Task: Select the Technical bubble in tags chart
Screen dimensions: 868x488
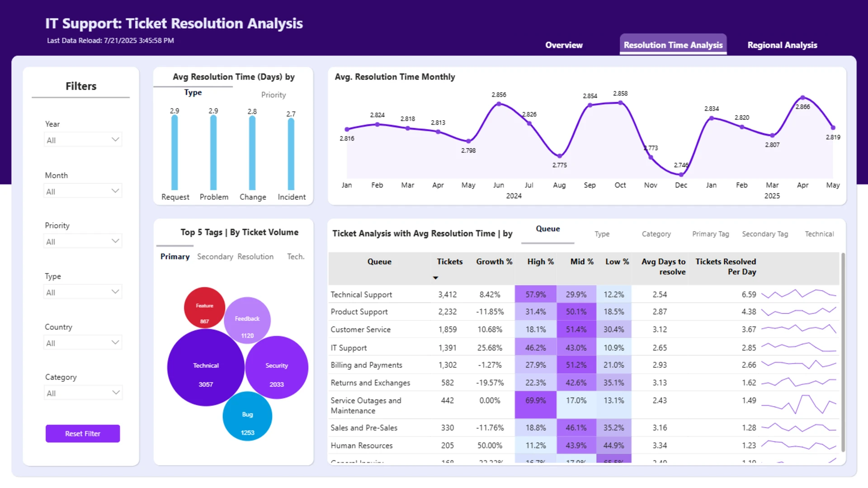Action: pyautogui.click(x=206, y=367)
